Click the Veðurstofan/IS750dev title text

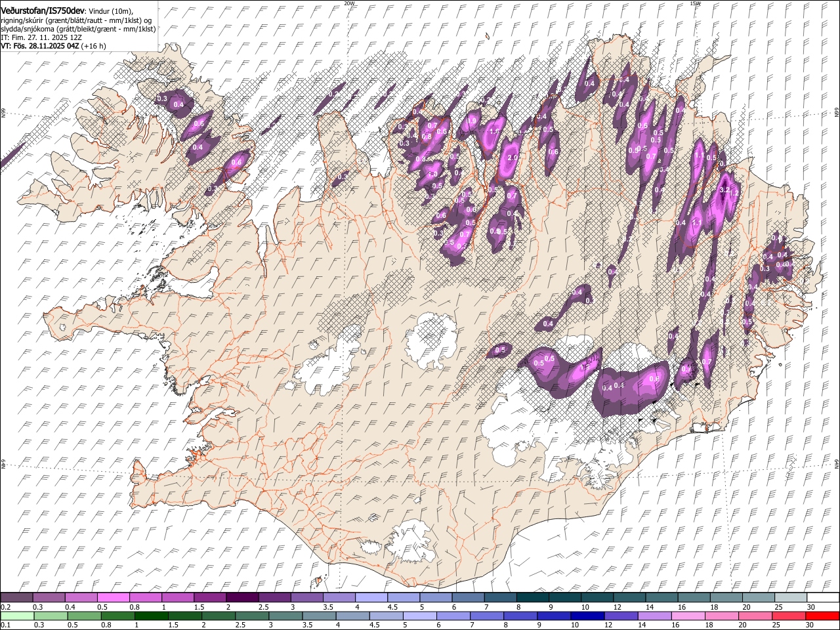click(x=43, y=10)
